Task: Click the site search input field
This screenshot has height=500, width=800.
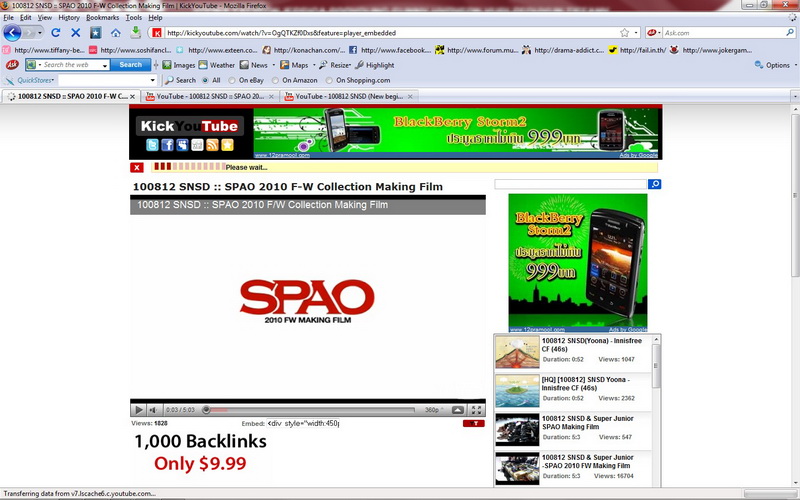Action: point(570,184)
